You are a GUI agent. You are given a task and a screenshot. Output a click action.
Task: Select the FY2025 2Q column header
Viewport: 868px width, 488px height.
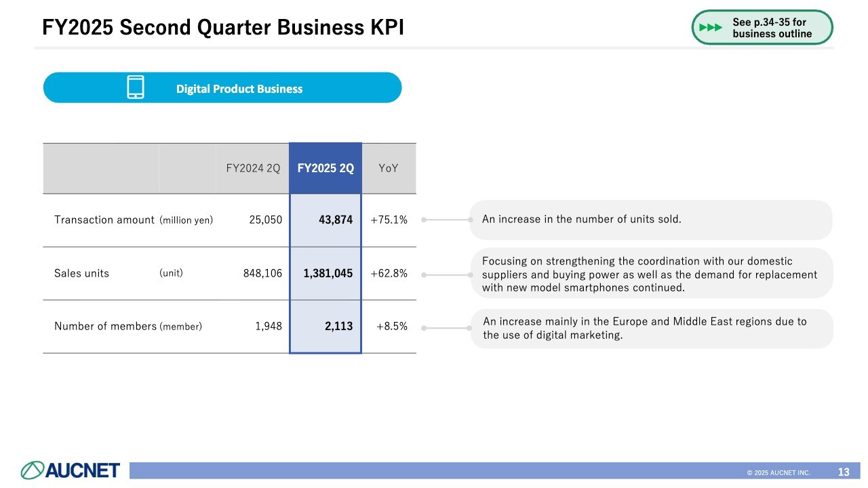(x=325, y=169)
